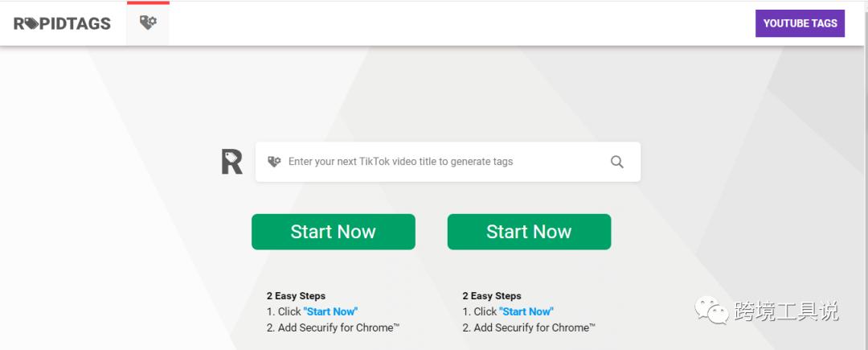Open the TikTok tag generator tab icon
Screen dimensions: 868x350
coord(148,23)
